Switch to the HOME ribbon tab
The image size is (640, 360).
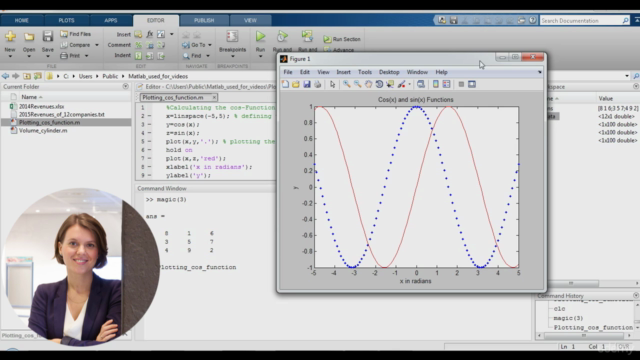coord(22,20)
